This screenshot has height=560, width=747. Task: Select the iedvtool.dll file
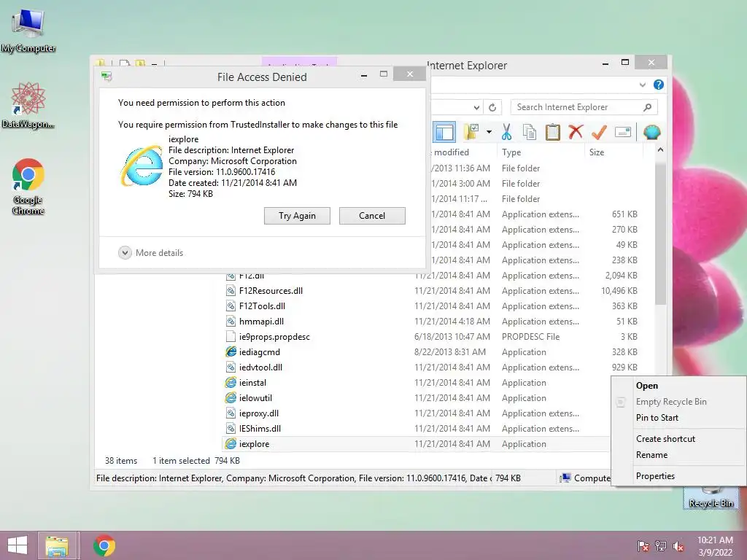click(x=260, y=367)
